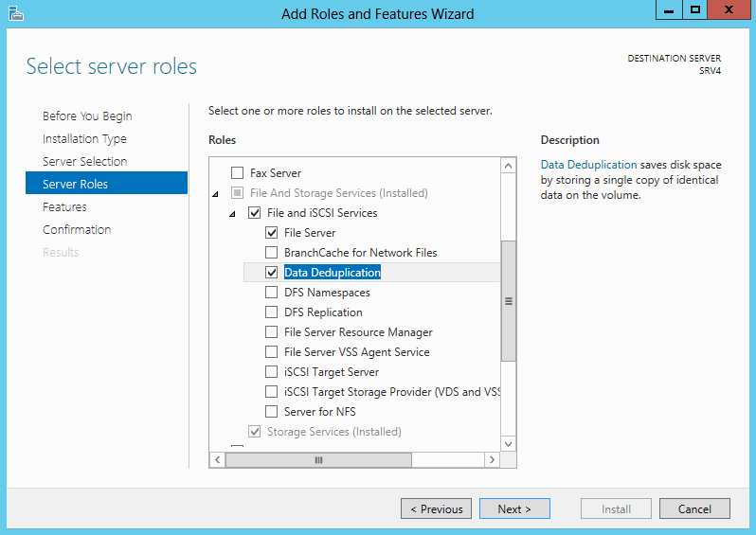Collapse the File And Storage Services node
Image resolution: width=756 pixels, height=535 pixels.
click(215, 194)
